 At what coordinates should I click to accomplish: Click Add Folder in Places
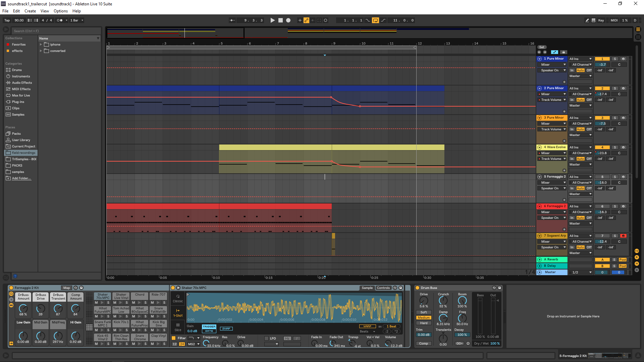(21, 178)
